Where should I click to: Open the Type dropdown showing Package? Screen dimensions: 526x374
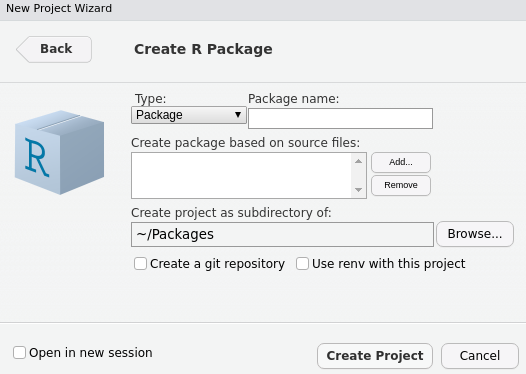189,115
